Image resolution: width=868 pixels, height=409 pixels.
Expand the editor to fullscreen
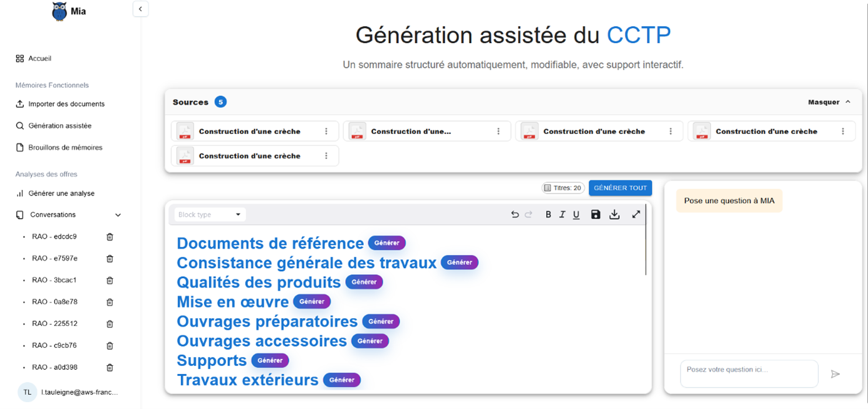[636, 214]
